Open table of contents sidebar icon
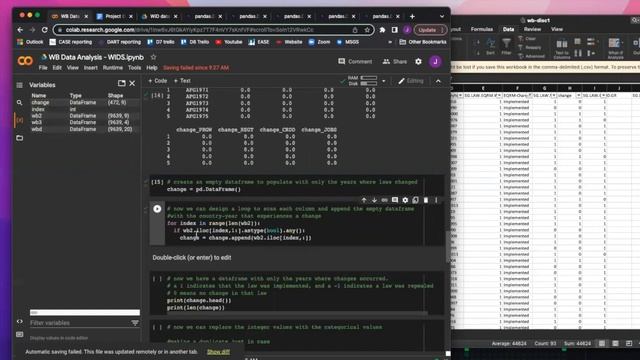Screen dimensions: 640x360 (20, 85)
